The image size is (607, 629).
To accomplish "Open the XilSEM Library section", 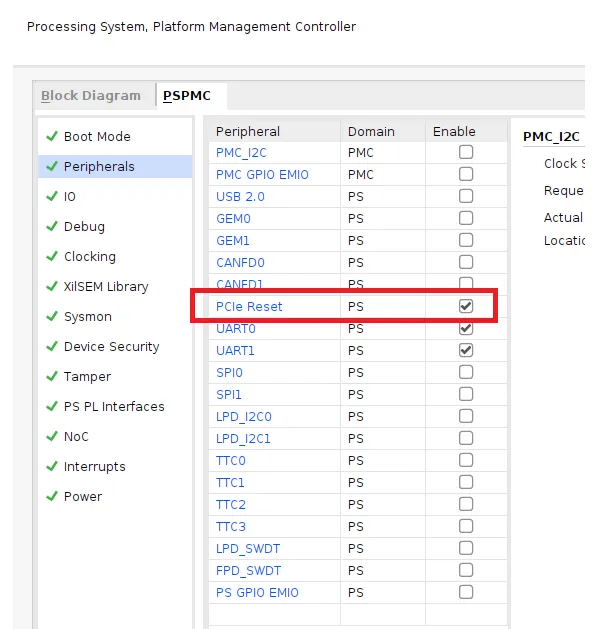I will pyautogui.click(x=106, y=286).
